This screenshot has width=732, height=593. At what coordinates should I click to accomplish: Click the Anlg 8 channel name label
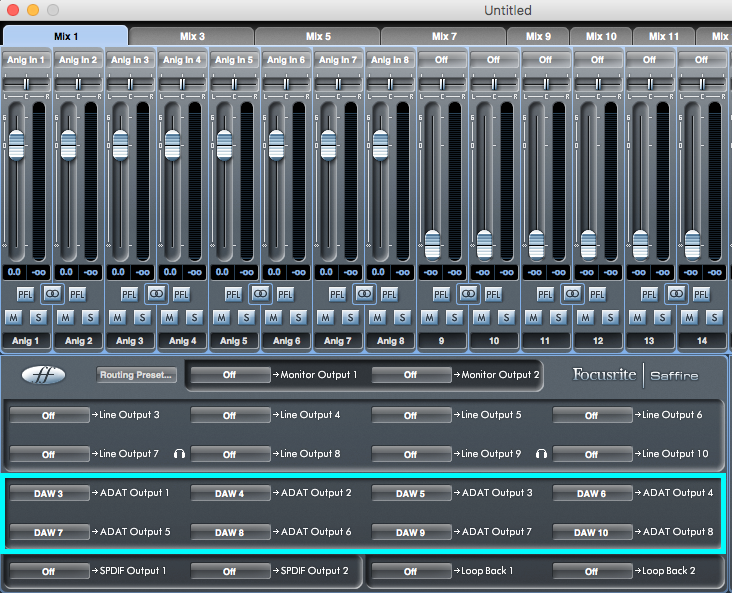coord(390,341)
